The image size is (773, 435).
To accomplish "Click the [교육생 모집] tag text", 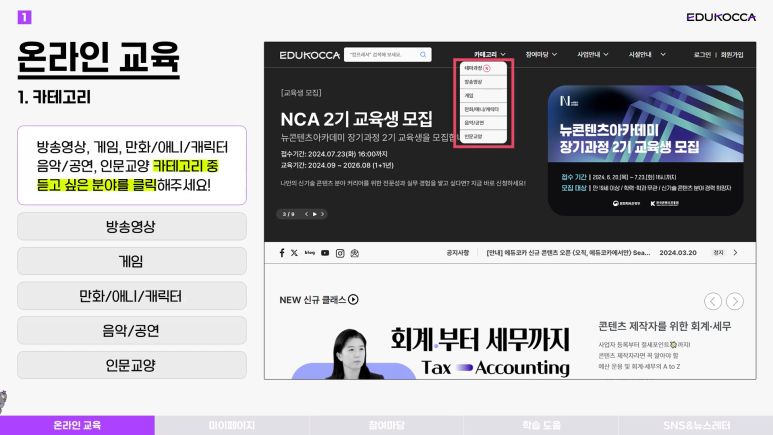I will [301, 93].
